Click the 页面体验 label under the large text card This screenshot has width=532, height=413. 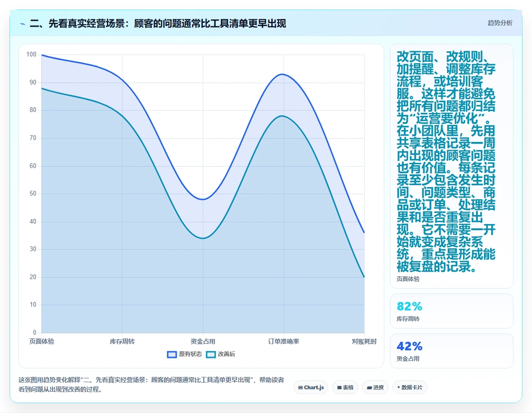[408, 279]
